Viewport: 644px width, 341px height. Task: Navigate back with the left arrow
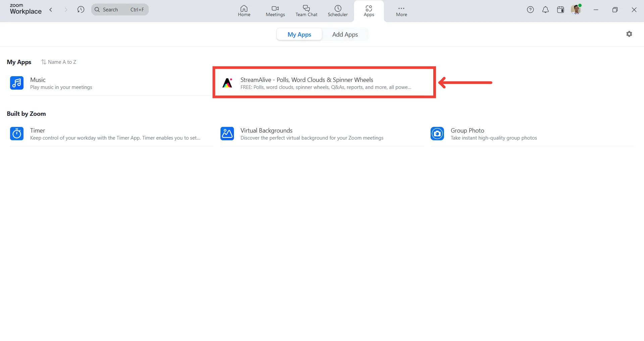pos(51,10)
